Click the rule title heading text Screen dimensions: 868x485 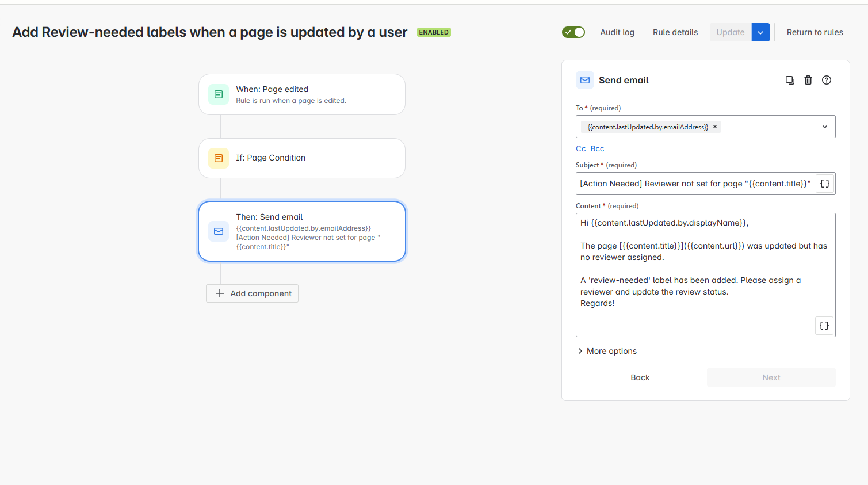click(x=210, y=32)
